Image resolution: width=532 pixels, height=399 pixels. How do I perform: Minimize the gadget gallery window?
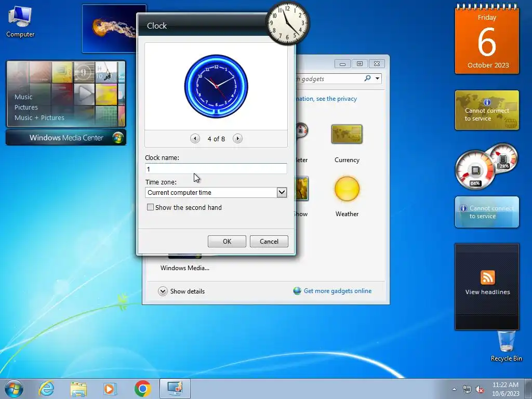coord(343,64)
